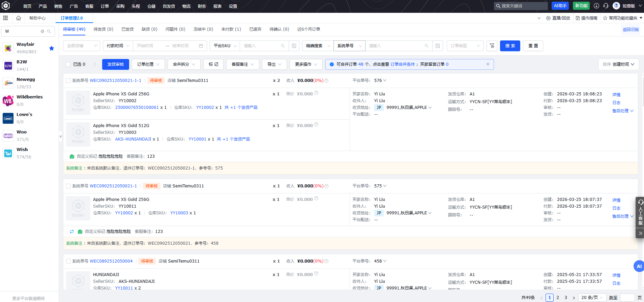
Task: Check order WEC0902512050021-1-1 checkbox
Action: [x=68, y=81]
